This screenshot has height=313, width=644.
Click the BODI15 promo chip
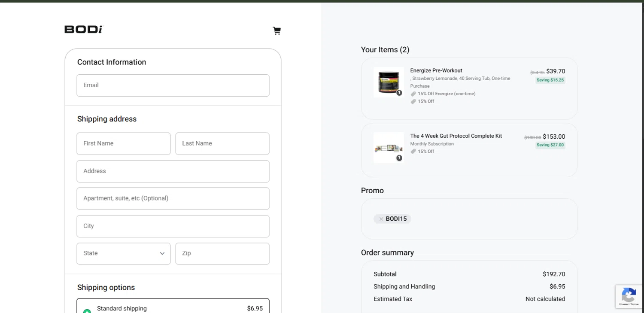click(x=392, y=219)
